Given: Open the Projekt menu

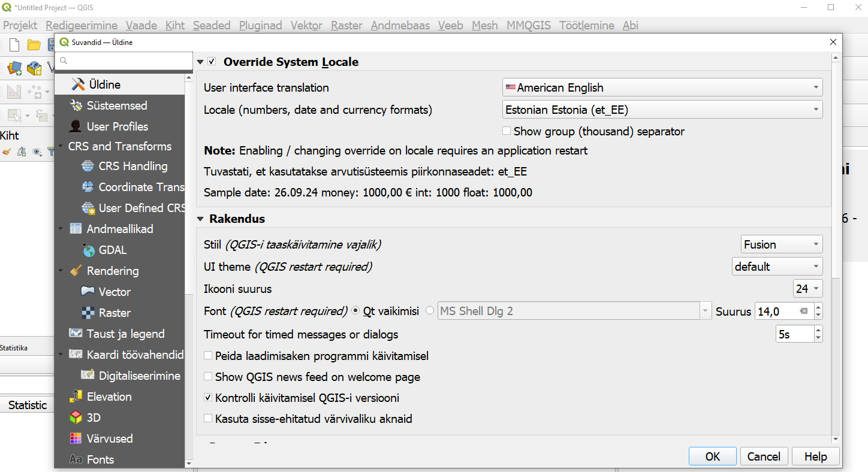Looking at the screenshot, I should (20, 25).
